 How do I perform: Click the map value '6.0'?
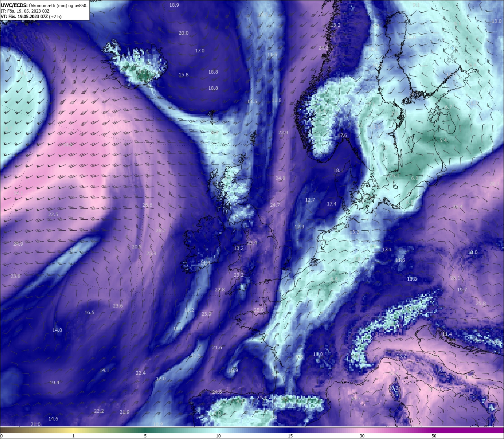tap(415, 178)
